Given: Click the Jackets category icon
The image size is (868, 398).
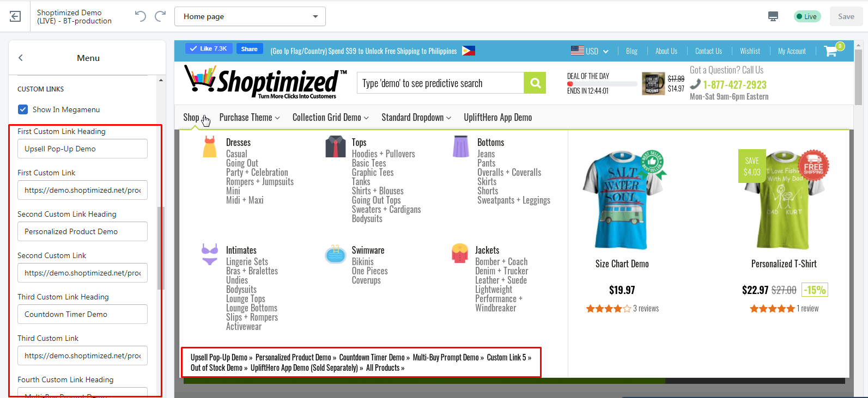Looking at the screenshot, I should coord(460,253).
